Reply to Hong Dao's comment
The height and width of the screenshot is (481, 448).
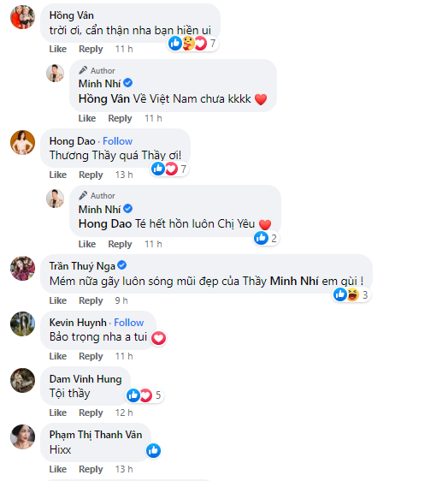[91, 175]
